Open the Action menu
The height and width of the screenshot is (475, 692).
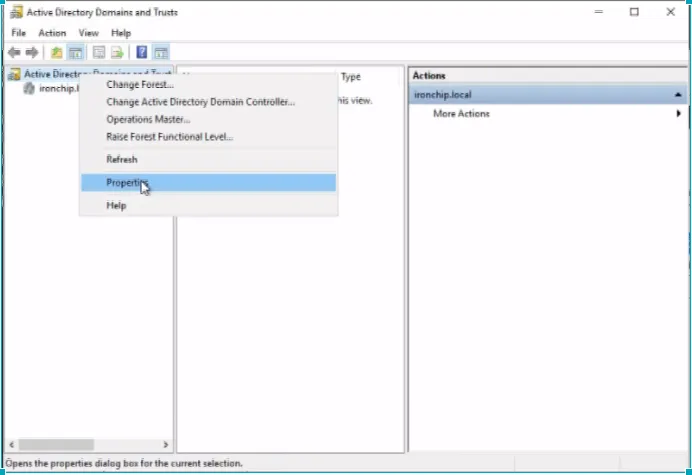point(52,33)
